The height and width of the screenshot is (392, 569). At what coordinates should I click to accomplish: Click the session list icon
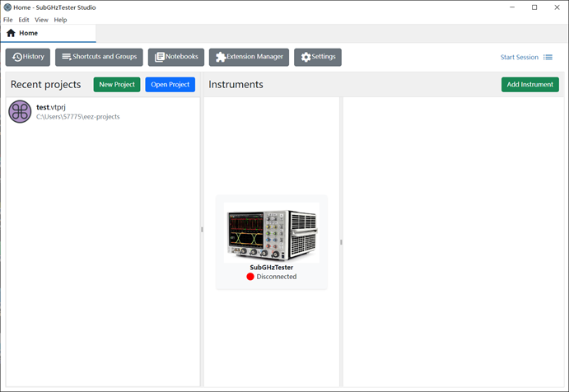coord(548,58)
